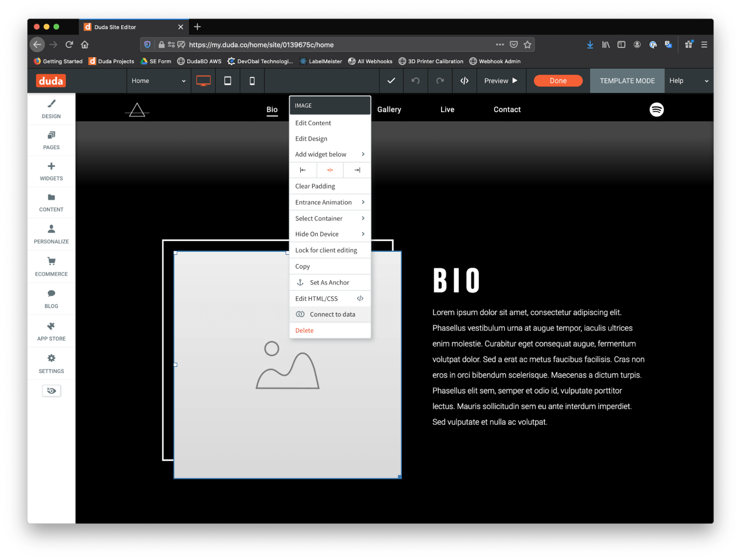Click the triangle site logo
741x560 pixels.
(x=137, y=110)
